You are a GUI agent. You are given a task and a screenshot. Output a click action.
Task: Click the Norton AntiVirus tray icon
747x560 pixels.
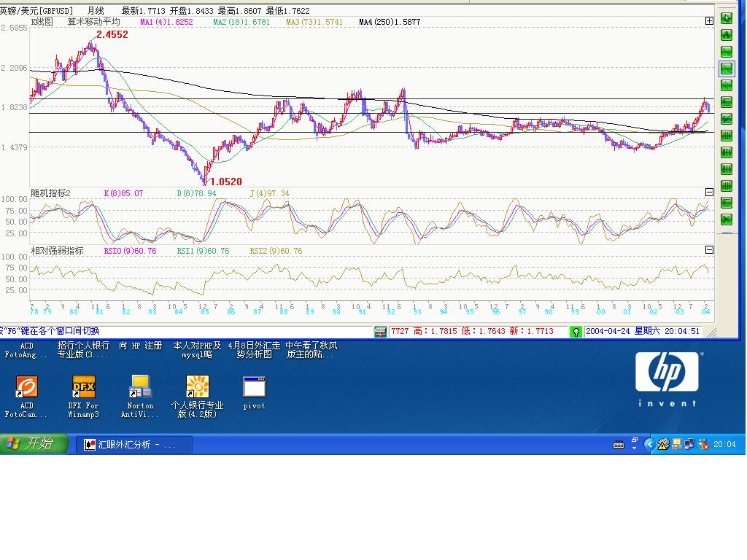(676, 444)
